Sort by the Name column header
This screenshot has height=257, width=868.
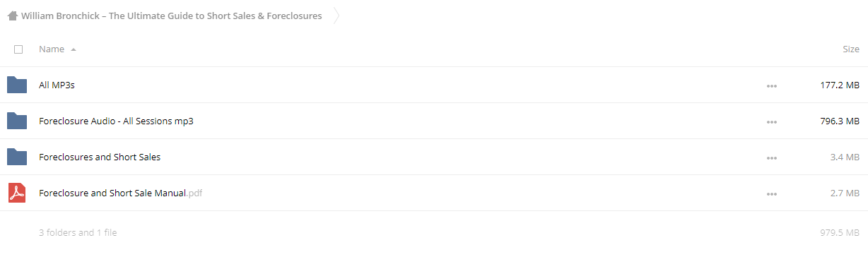tap(52, 49)
